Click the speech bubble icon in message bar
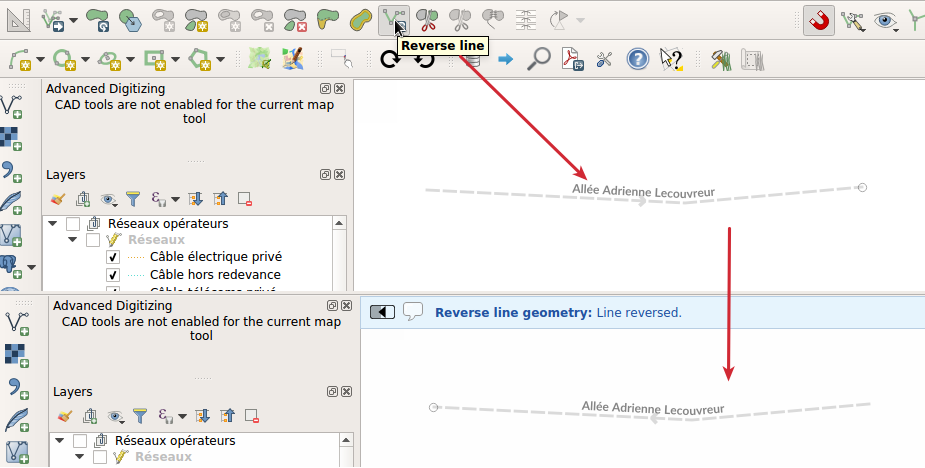Image resolution: width=925 pixels, height=468 pixels. (413, 311)
